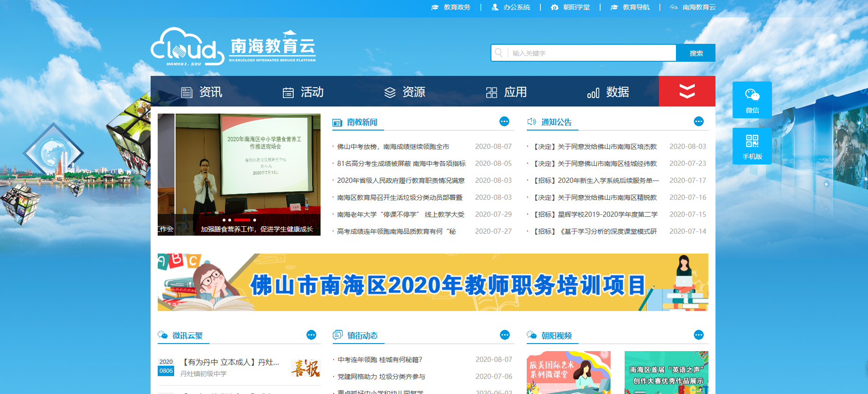
Task: Select the active red carousel slide indicator
Action: pyautogui.click(x=242, y=220)
